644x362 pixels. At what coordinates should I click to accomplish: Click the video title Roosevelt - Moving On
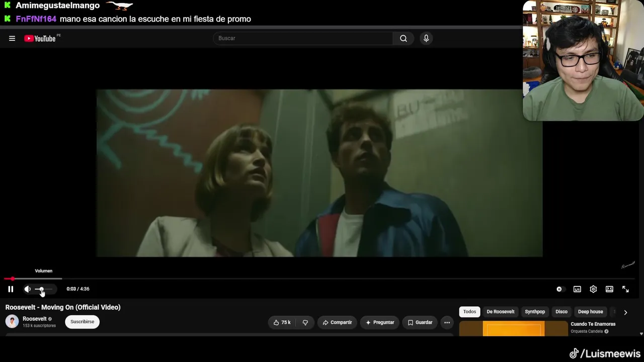coord(63,307)
